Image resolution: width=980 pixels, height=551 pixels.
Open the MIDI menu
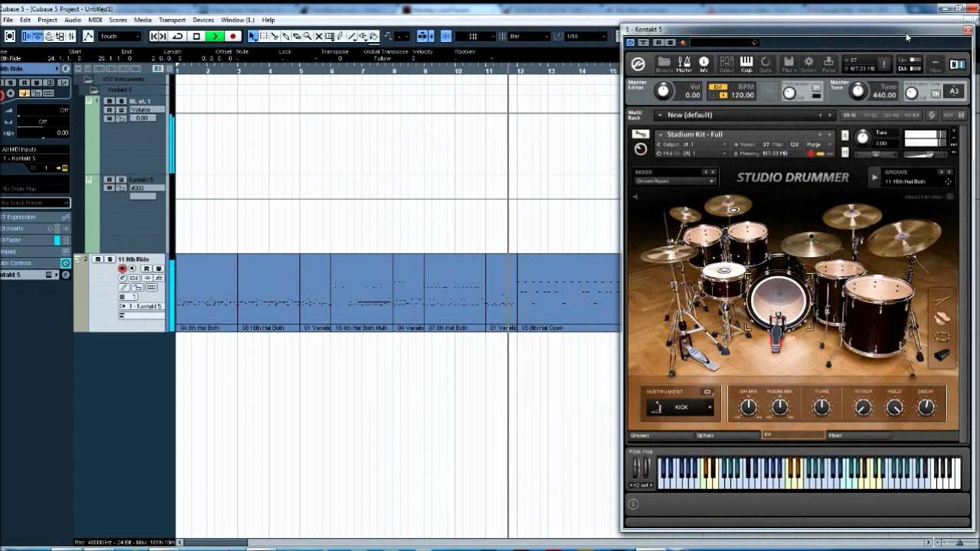tap(95, 20)
